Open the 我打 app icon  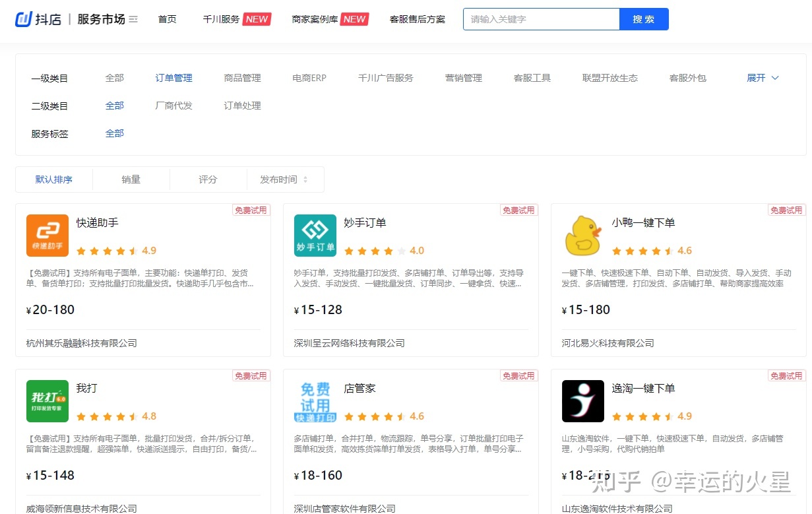click(x=47, y=401)
